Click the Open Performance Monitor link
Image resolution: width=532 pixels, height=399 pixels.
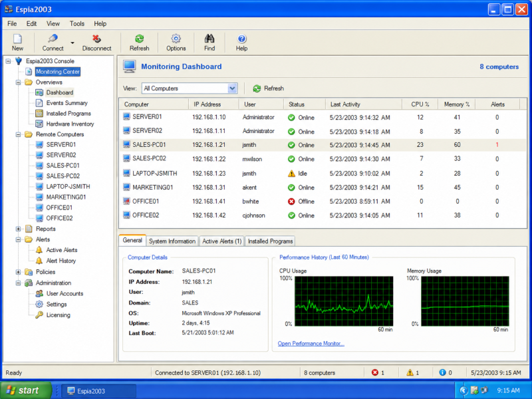(x=311, y=343)
